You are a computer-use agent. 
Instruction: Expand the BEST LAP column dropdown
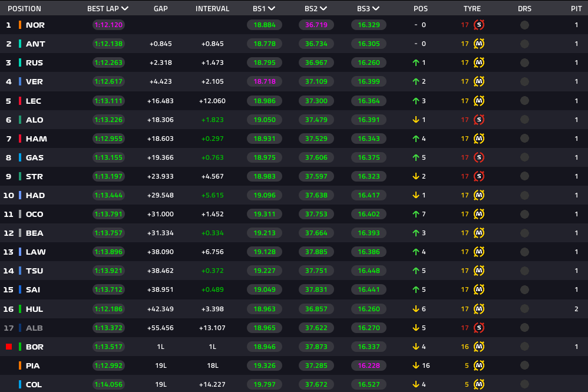124,9
